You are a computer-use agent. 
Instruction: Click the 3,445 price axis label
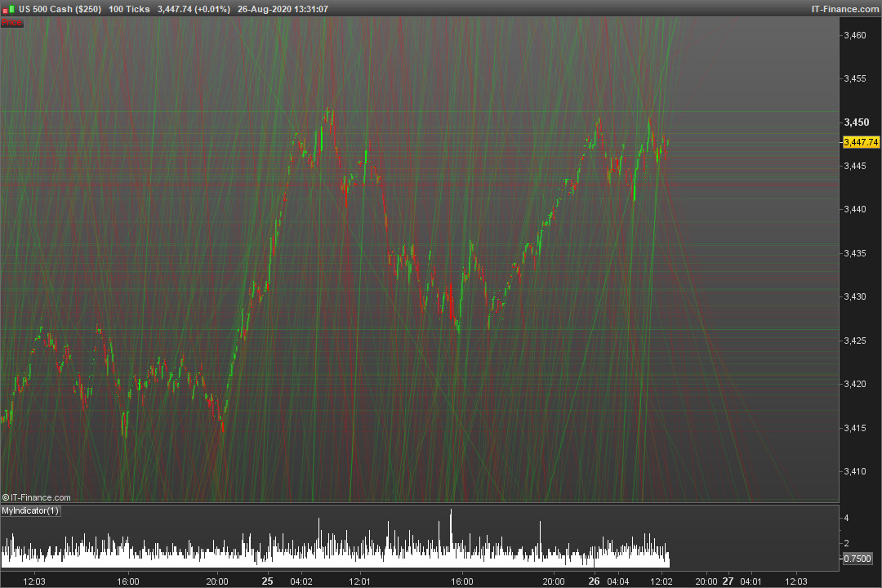[855, 166]
